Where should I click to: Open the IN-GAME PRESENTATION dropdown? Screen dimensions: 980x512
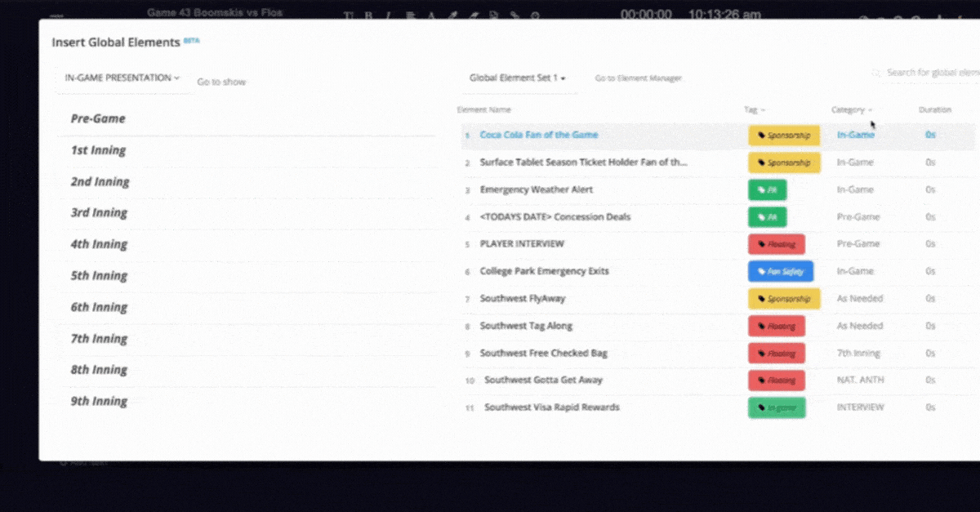122,78
